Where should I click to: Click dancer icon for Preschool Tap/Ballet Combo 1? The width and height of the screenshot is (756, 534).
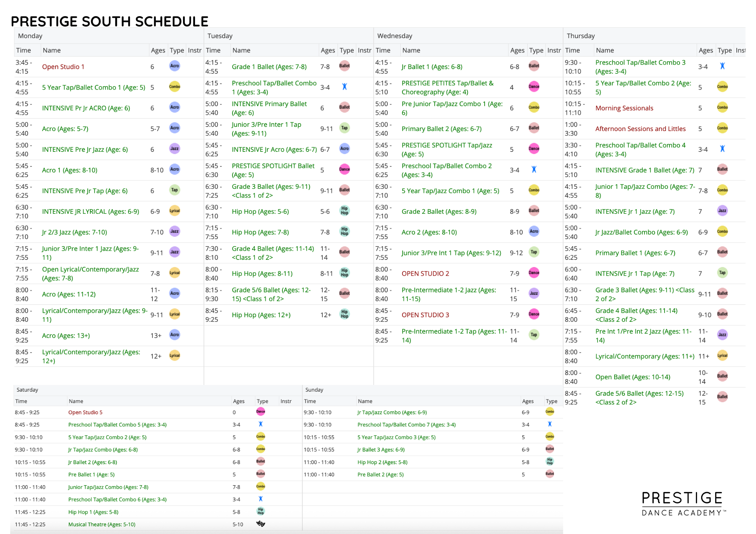pyautogui.click(x=344, y=86)
